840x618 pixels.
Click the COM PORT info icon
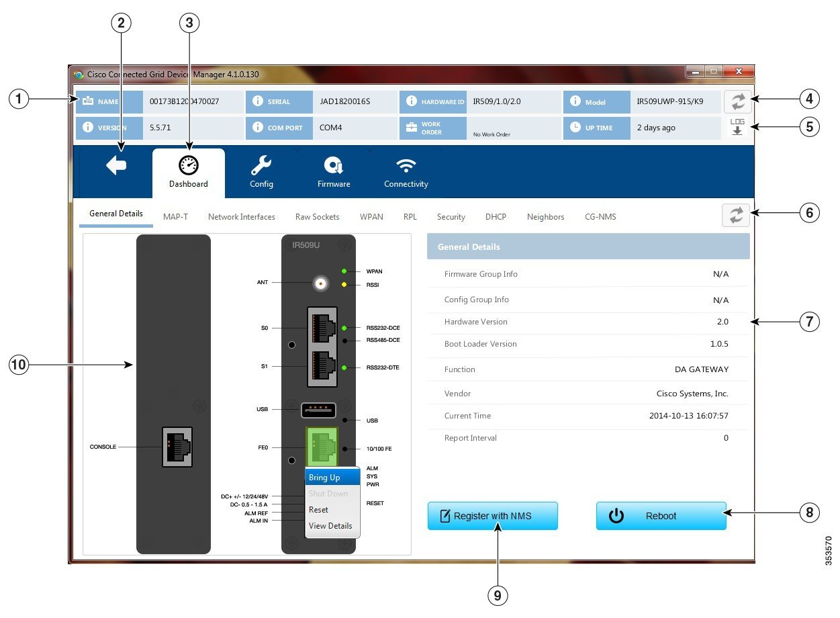(x=257, y=127)
